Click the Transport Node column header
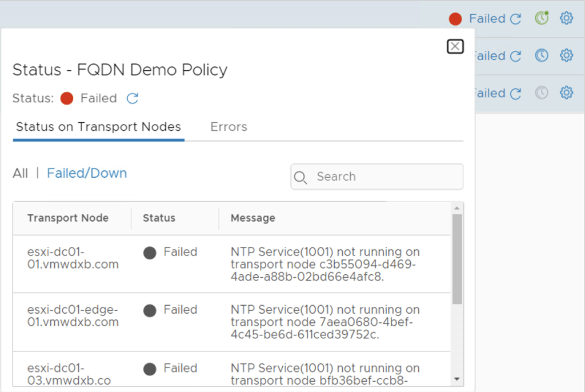The width and height of the screenshot is (585, 392). pyautogui.click(x=68, y=218)
